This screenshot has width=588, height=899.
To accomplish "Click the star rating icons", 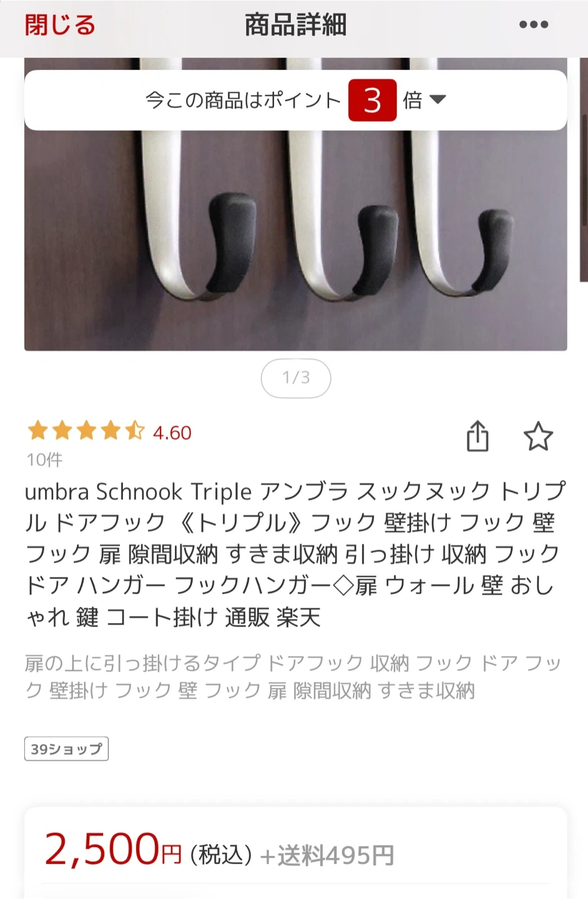I will [86, 431].
